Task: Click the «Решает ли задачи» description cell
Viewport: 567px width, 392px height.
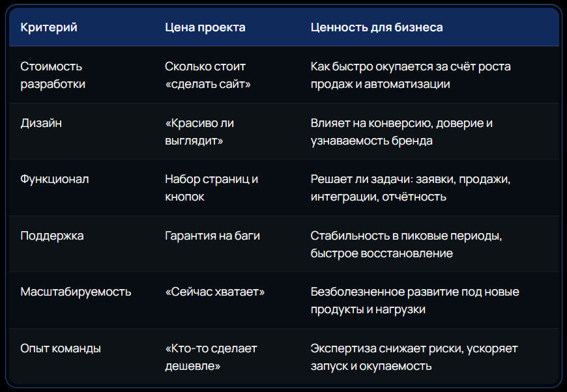Action: tap(410, 188)
